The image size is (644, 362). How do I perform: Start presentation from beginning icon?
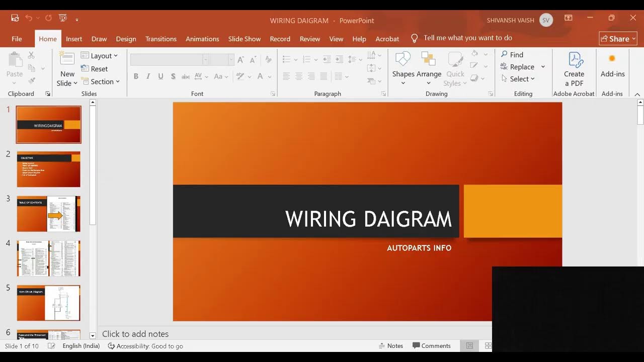[63, 18]
